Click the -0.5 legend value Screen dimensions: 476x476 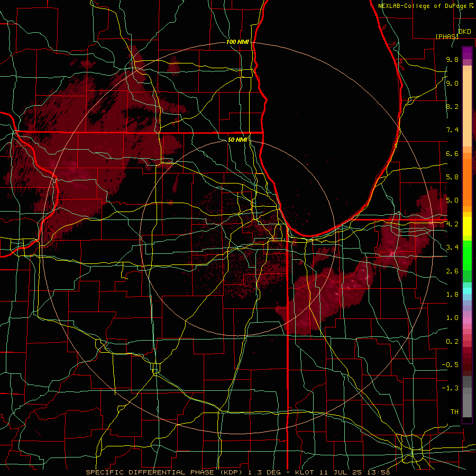click(x=450, y=364)
